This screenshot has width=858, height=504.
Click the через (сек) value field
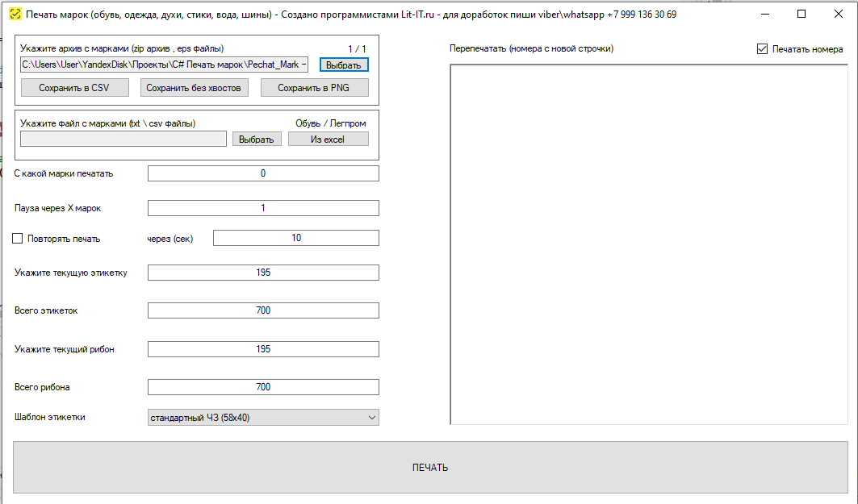click(x=295, y=238)
